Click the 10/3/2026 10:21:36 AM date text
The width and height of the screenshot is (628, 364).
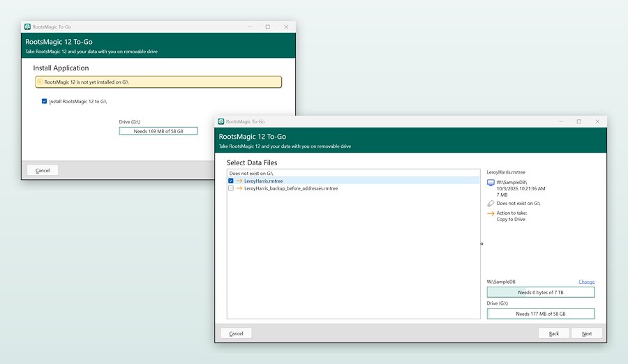(x=521, y=188)
